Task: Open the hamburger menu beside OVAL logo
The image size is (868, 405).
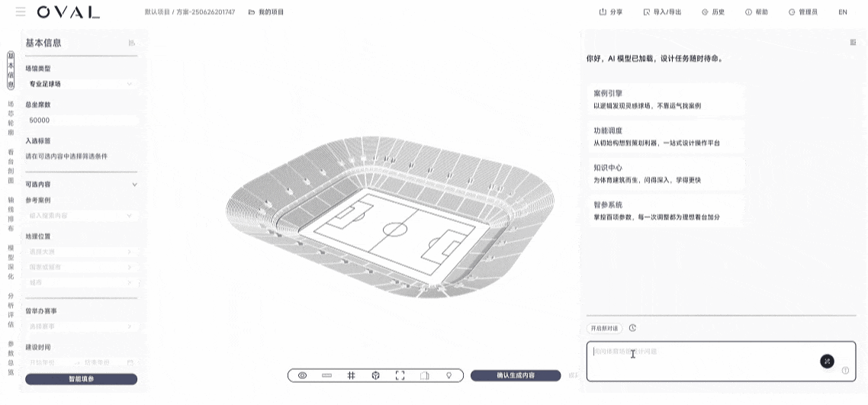Action: 21,12
